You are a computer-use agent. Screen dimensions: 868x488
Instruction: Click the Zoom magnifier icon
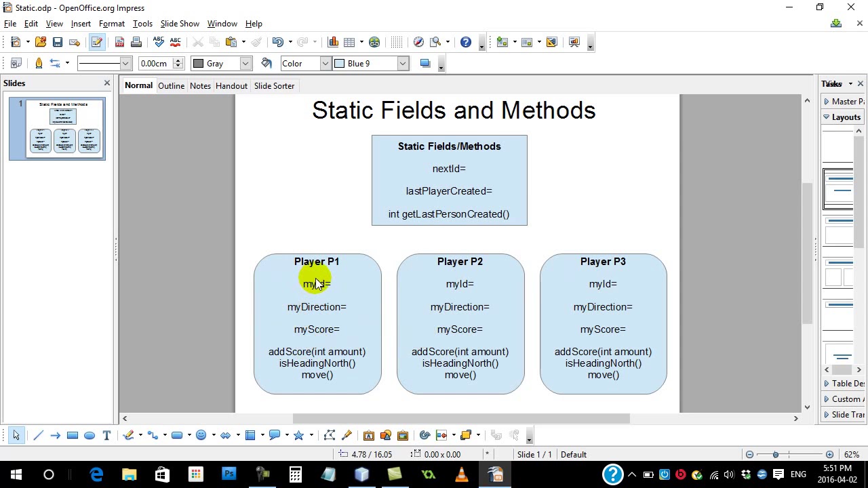[x=435, y=42]
